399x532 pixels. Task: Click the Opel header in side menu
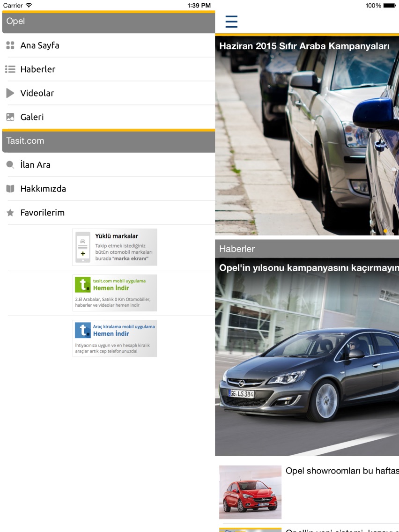(109, 22)
